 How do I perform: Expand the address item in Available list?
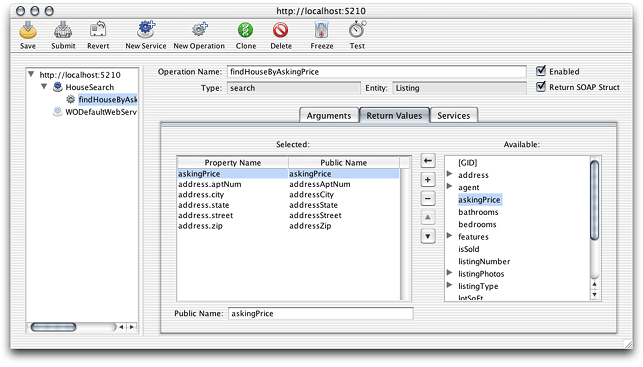tap(449, 174)
